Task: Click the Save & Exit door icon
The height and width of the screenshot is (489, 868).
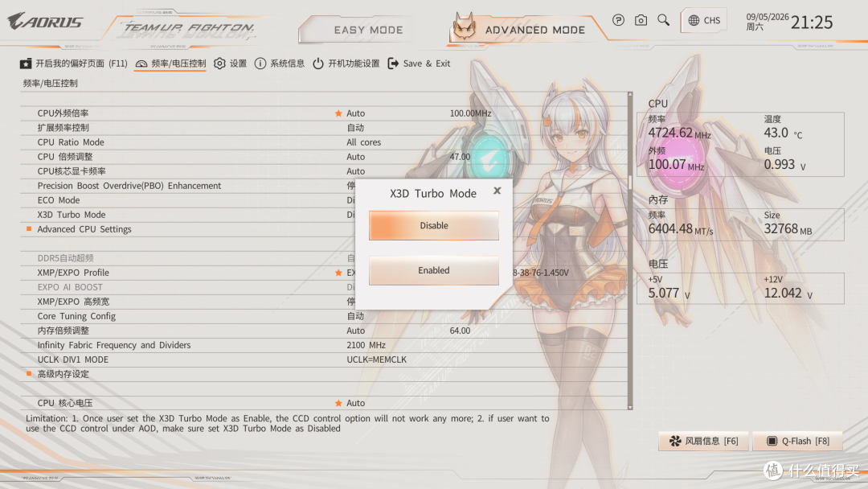Action: (x=393, y=64)
